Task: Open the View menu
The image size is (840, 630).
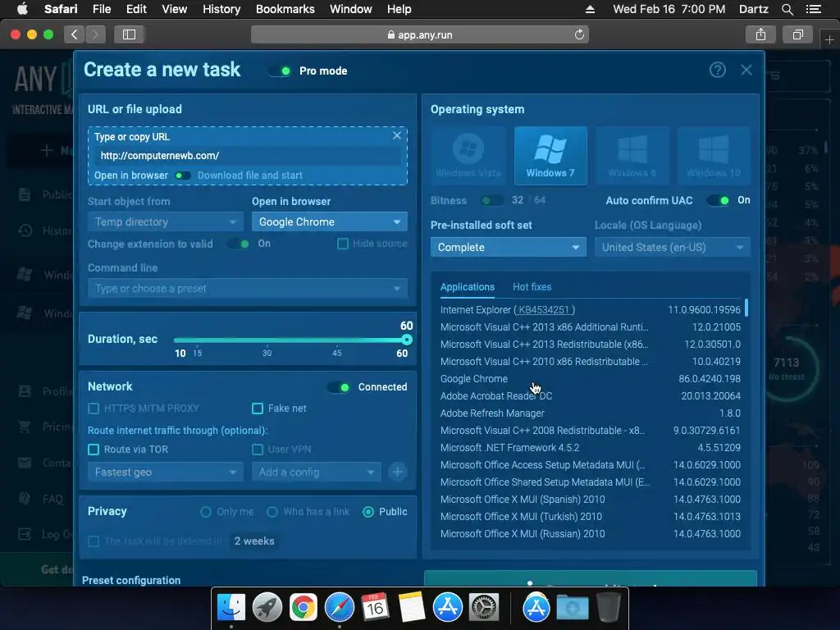Action: 174,9
